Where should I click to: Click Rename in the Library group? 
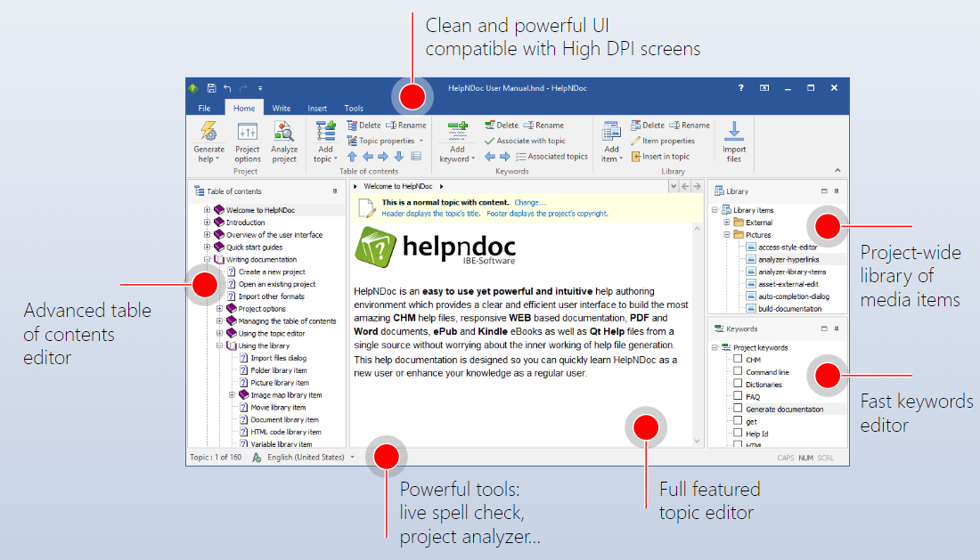pos(690,126)
